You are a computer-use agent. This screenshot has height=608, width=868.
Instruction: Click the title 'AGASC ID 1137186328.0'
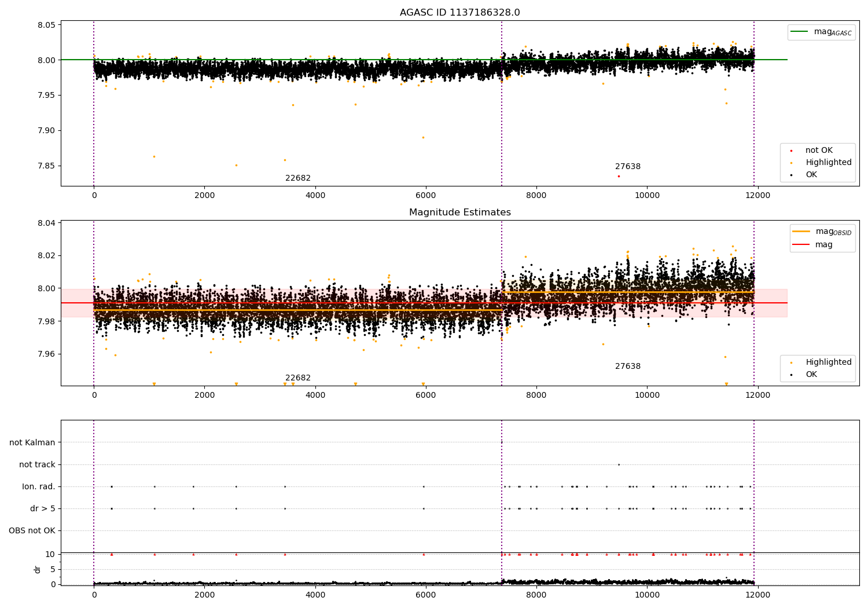459,13
